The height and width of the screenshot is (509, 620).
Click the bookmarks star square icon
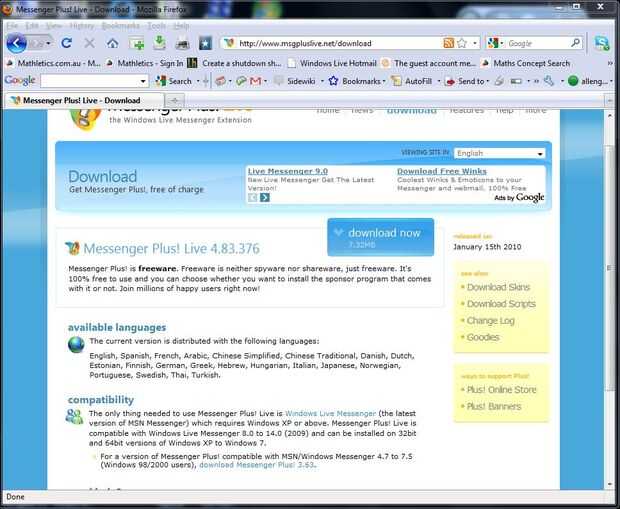tap(205, 43)
